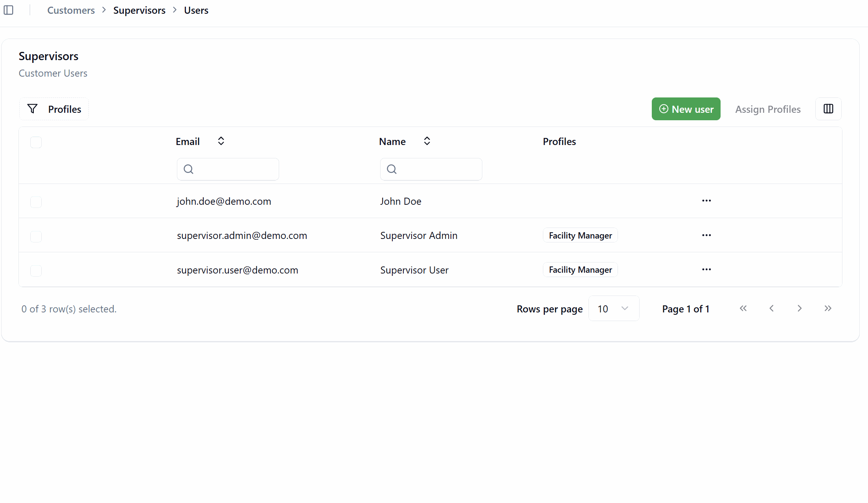
Task: Click the Page 1 of 1 label
Action: coord(686,309)
